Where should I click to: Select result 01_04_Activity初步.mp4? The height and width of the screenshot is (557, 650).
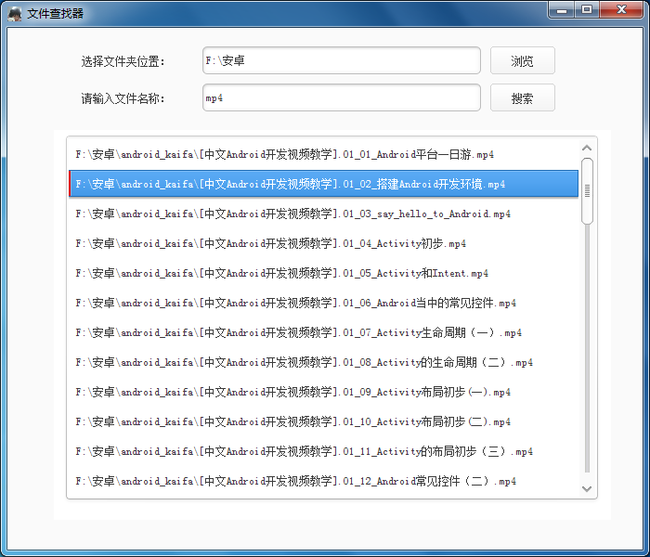tap(323, 244)
